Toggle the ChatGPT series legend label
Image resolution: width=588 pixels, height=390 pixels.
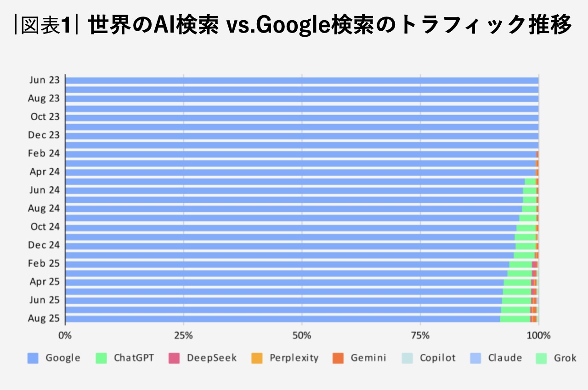[134, 358]
